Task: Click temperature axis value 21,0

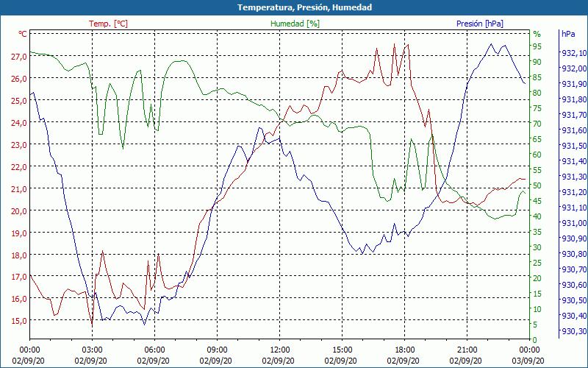Action: point(19,188)
